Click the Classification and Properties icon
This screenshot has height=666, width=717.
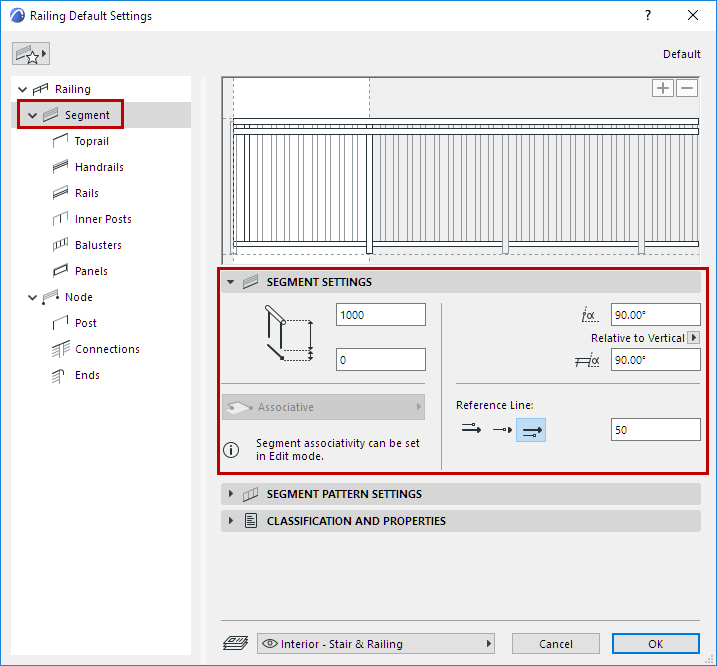coord(251,521)
